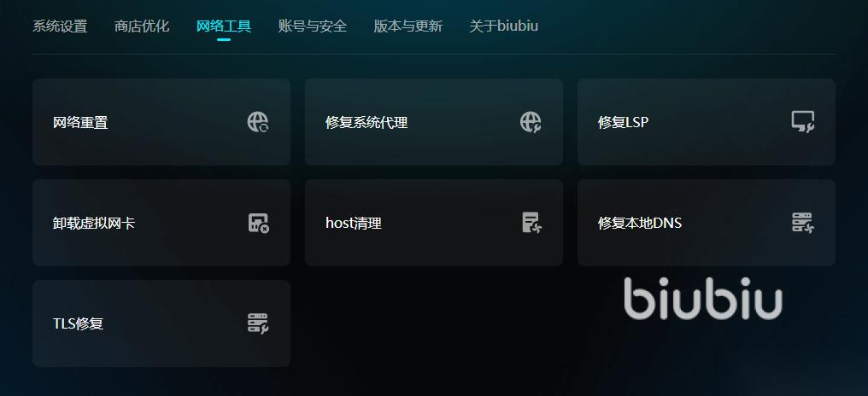Click the monitor wrench icon for 修复LSP

[x=803, y=122]
